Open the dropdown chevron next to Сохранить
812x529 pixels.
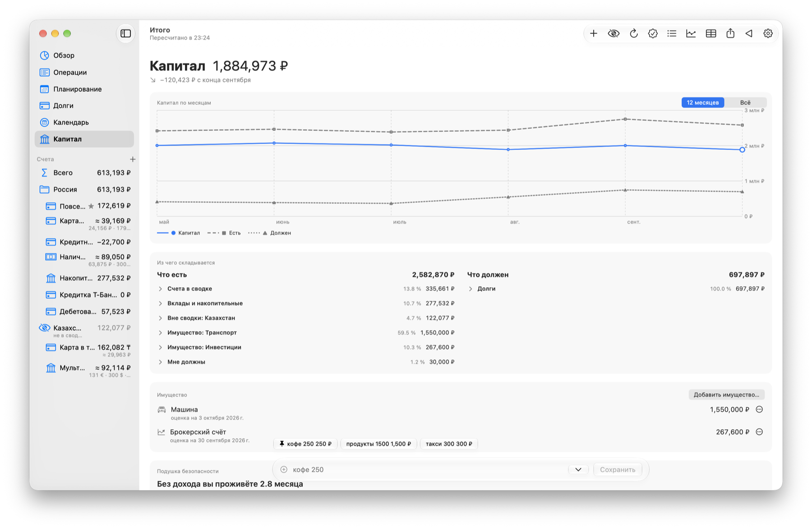point(578,469)
